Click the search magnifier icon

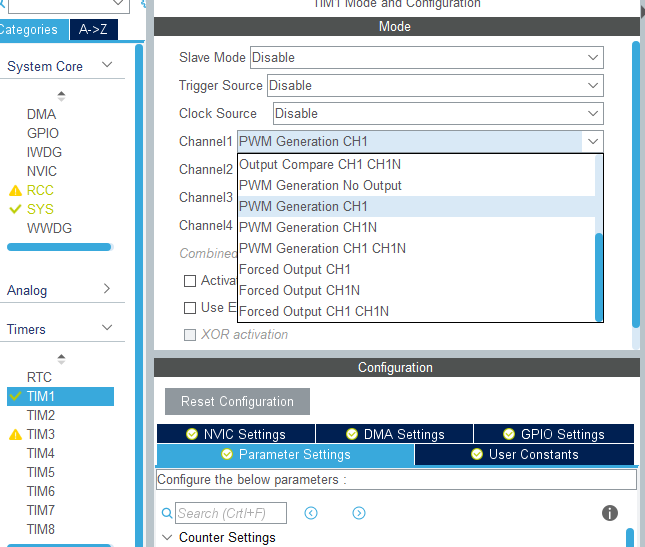tap(167, 513)
